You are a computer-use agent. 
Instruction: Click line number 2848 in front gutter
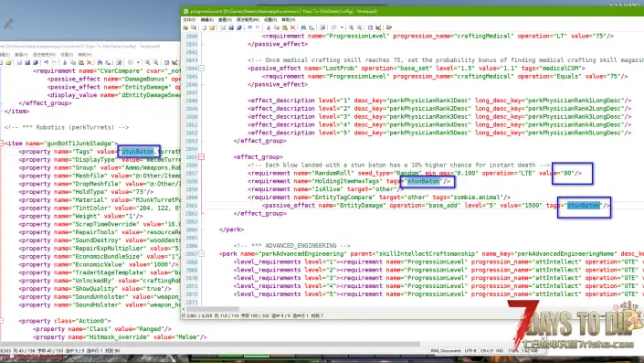pyautogui.click(x=192, y=101)
